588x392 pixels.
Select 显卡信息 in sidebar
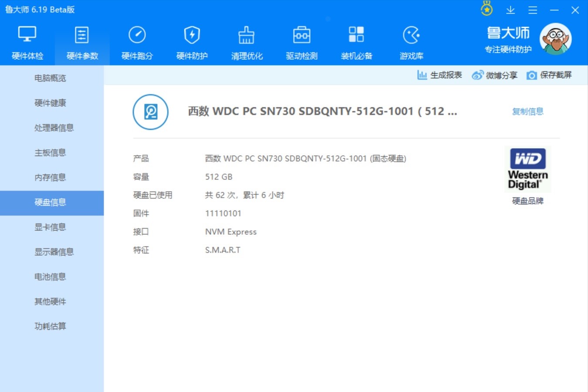52,227
